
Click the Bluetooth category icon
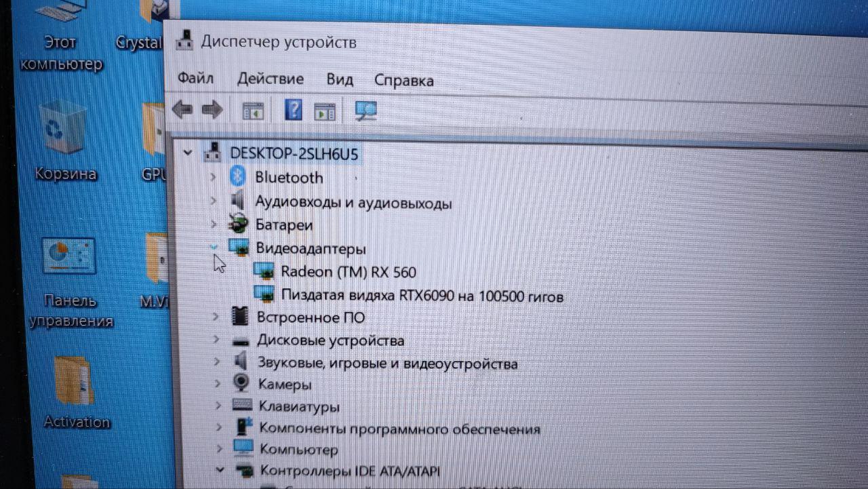click(237, 177)
